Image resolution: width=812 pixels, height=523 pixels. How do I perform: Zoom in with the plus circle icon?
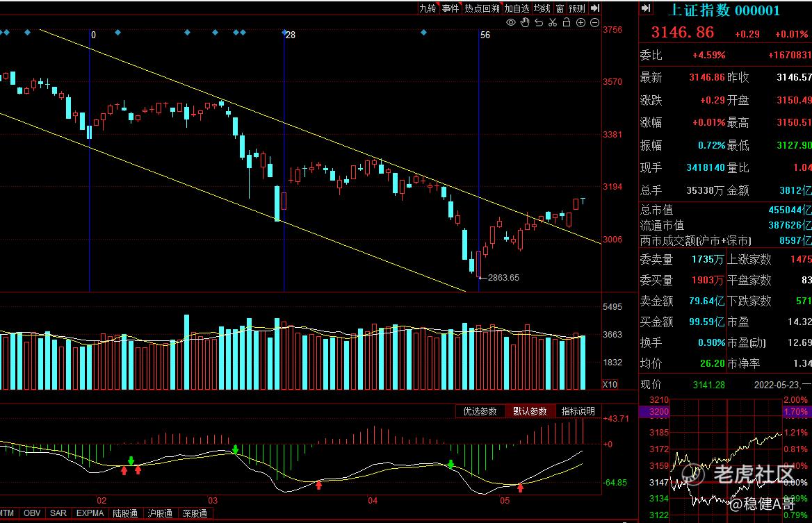(580, 22)
